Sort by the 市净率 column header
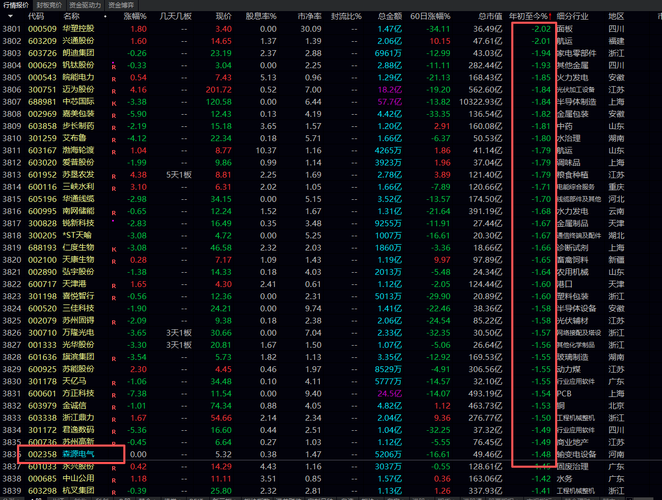The height and width of the screenshot is (500, 662). [309, 16]
